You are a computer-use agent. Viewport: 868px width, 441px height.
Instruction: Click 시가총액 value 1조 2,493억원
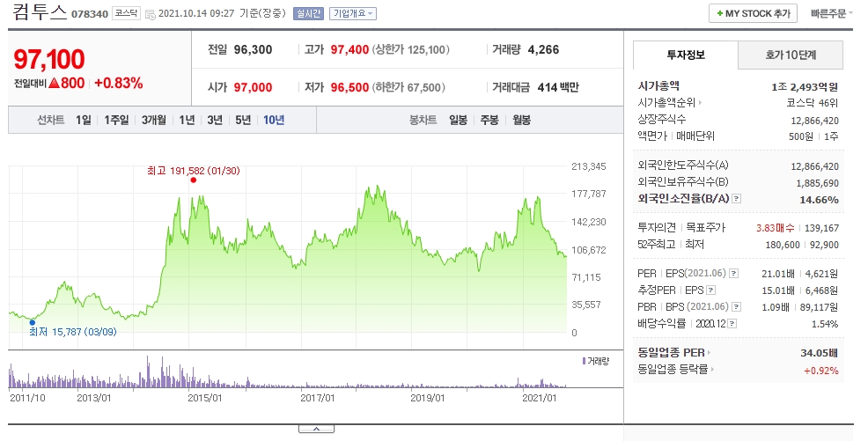click(x=805, y=87)
